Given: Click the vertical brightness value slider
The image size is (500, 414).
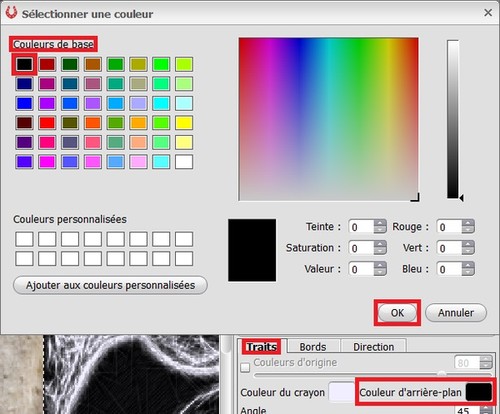Looking at the screenshot, I should [x=453, y=119].
